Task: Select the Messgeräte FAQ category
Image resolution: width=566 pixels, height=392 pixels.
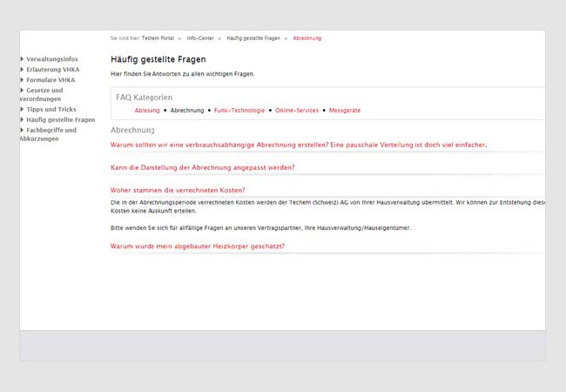Action: 345,111
